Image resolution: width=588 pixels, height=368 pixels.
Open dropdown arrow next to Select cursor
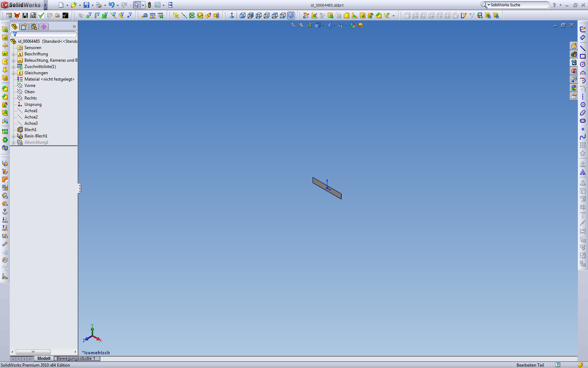click(143, 5)
